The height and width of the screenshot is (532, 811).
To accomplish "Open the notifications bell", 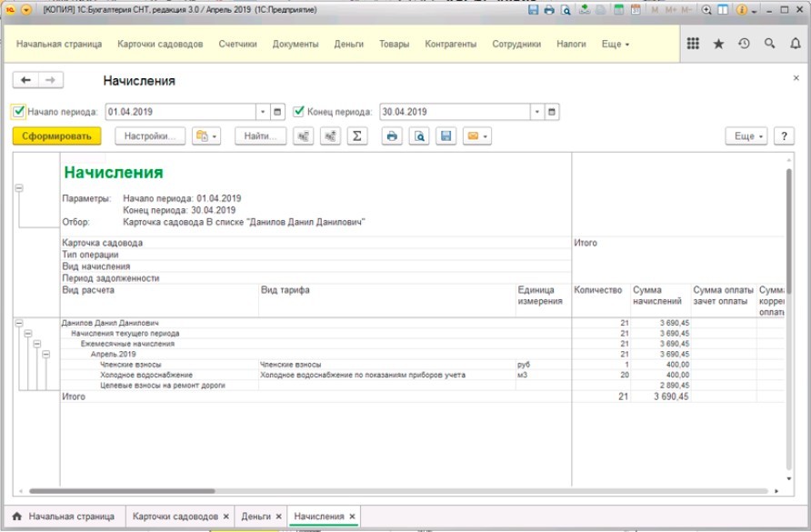I will coord(796,44).
